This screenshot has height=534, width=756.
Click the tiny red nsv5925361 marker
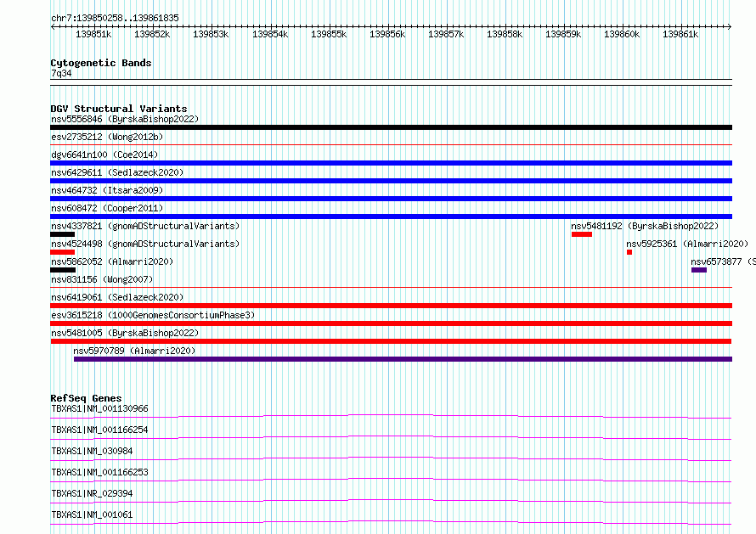pos(629,252)
